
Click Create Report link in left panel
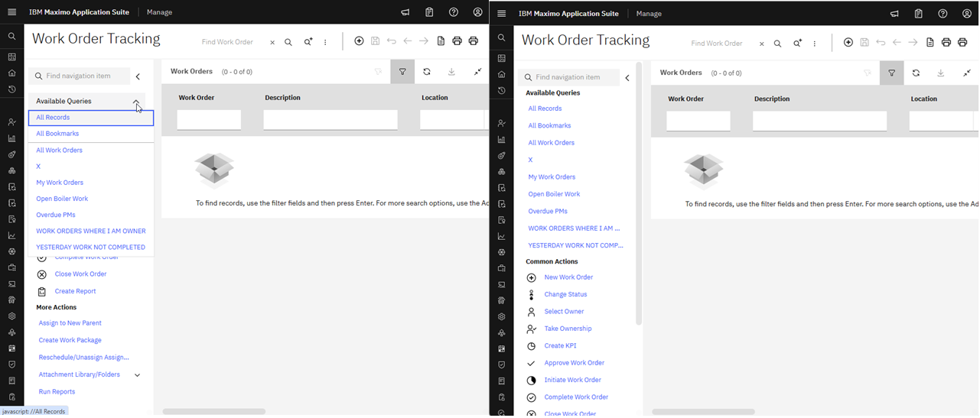point(75,291)
